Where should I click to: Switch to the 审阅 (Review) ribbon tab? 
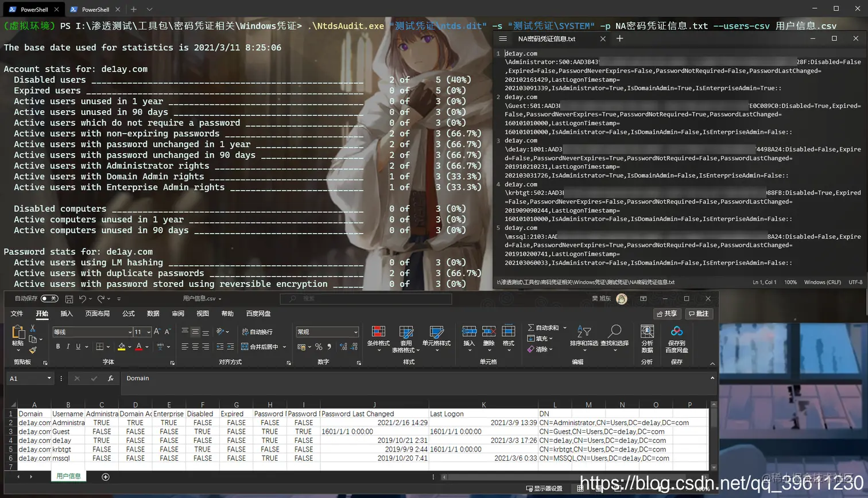[178, 314]
